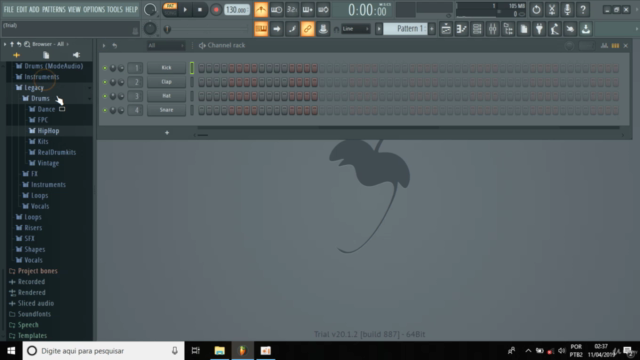Activate the first step of Kick row
The image size is (640, 360).
(x=201, y=68)
